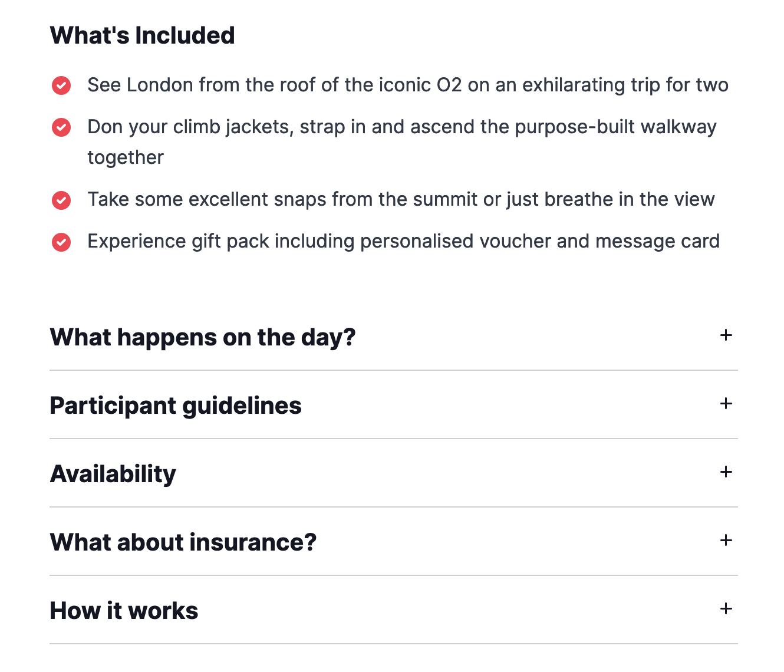Expand the What happens on the day section
Screen dimensions: 784x672
(203, 337)
